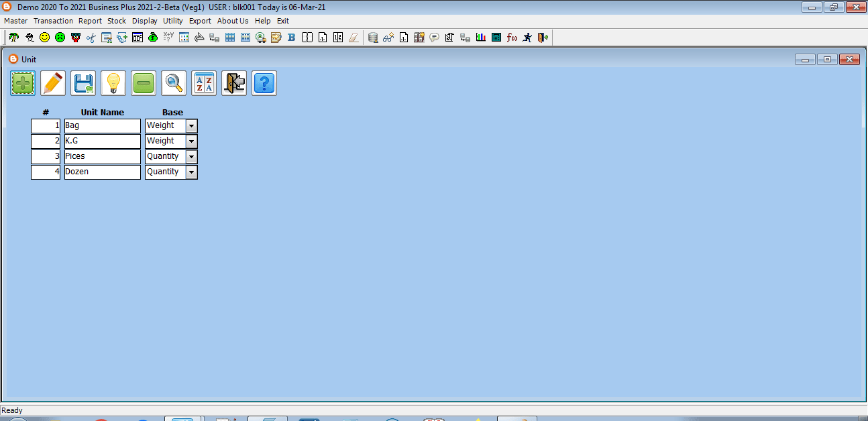Open the Stock menu
The image size is (868, 421).
[x=117, y=21]
